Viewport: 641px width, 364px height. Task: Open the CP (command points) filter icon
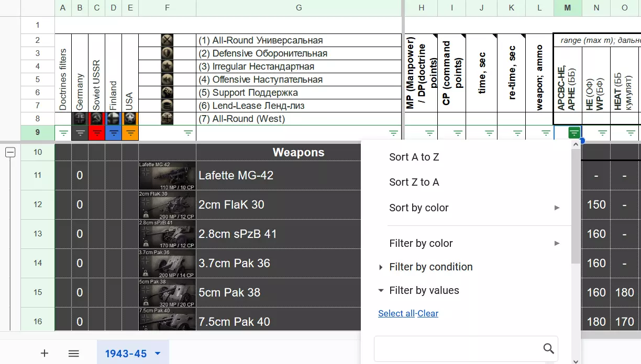(458, 133)
